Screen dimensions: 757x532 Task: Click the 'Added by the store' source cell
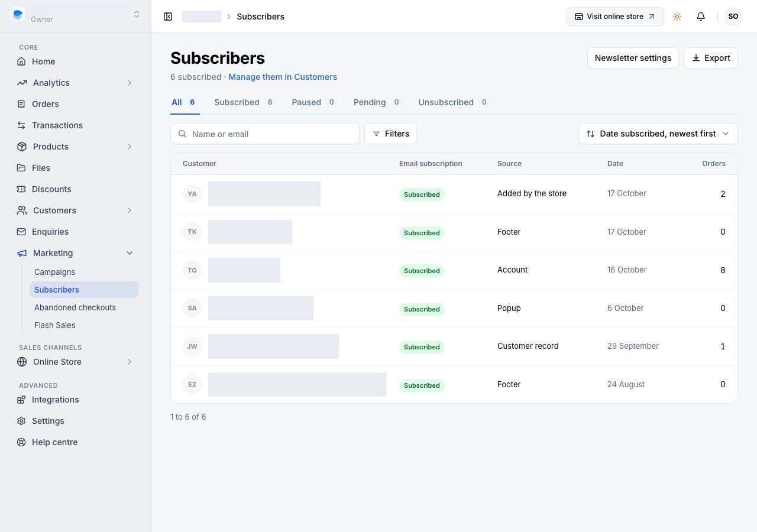point(532,193)
